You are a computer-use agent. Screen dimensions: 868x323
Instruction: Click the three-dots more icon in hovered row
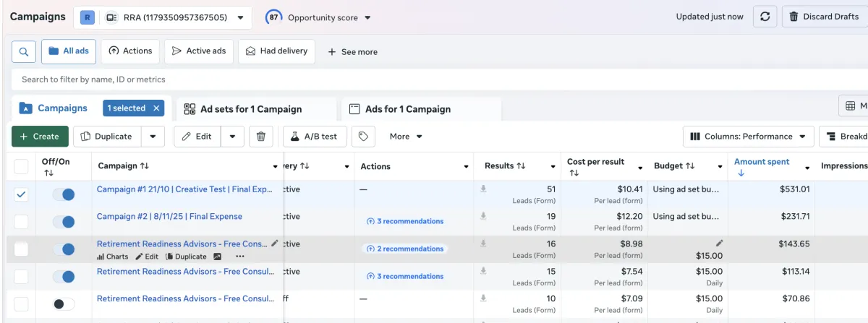coord(240,257)
